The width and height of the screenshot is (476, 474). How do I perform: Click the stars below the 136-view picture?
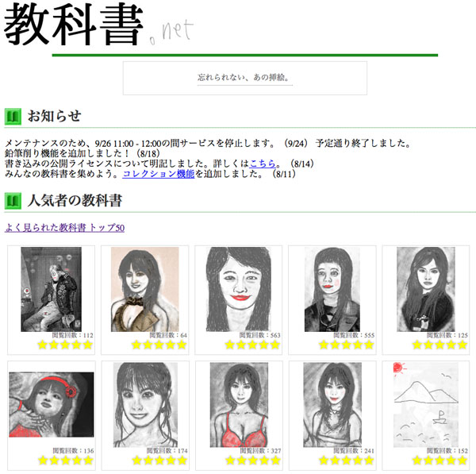tap(66, 461)
